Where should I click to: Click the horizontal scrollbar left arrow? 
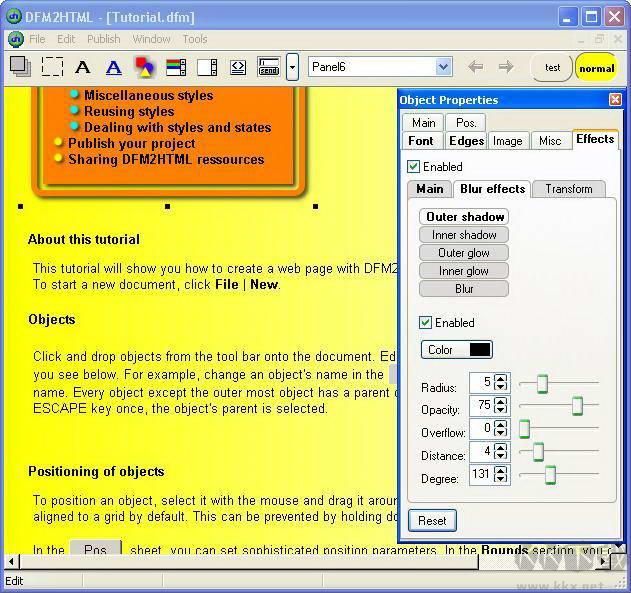11,561
